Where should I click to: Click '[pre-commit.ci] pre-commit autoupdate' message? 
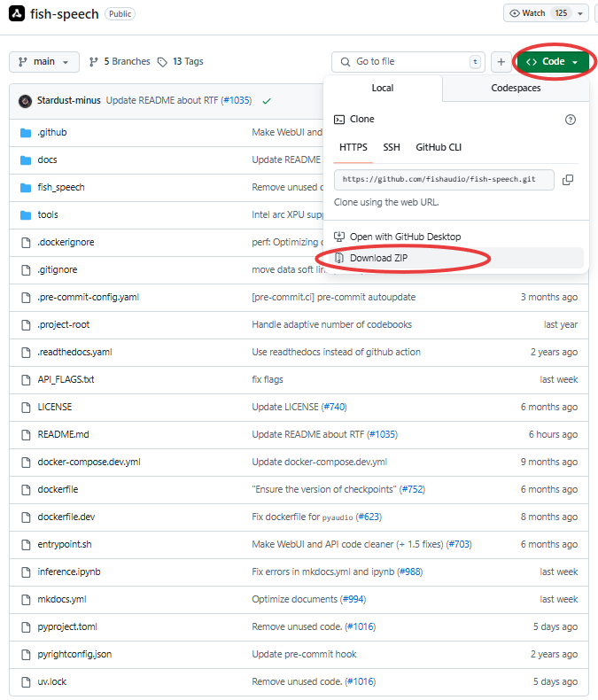334,298
